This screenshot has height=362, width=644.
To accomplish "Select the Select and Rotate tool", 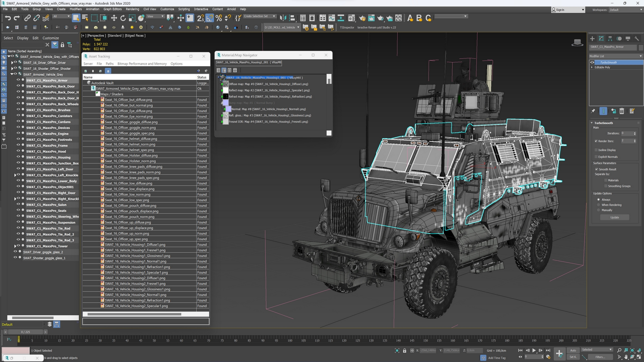I will click(123, 18).
